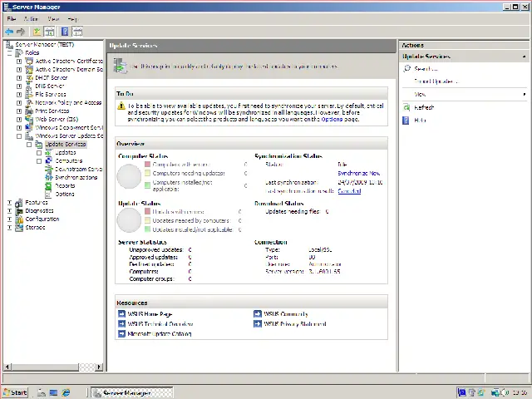Click the blue Help toolbar icon
Viewport: 532px width, 399px height.
(65, 32)
